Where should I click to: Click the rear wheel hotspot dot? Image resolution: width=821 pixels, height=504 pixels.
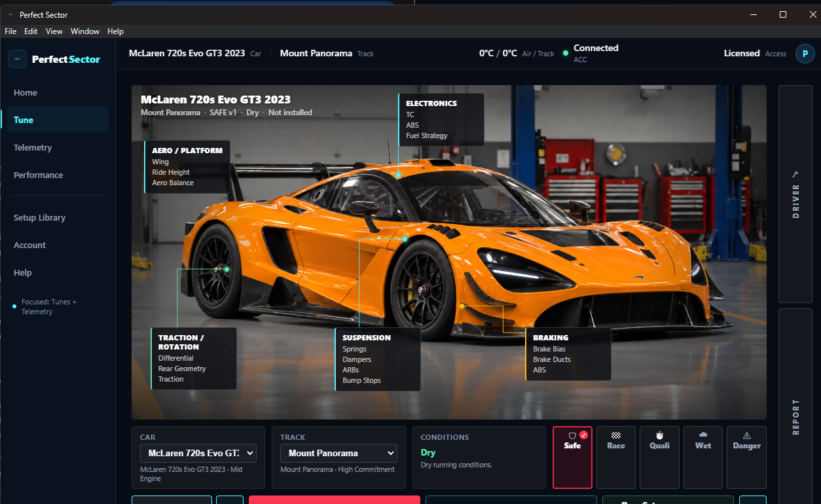point(227,269)
